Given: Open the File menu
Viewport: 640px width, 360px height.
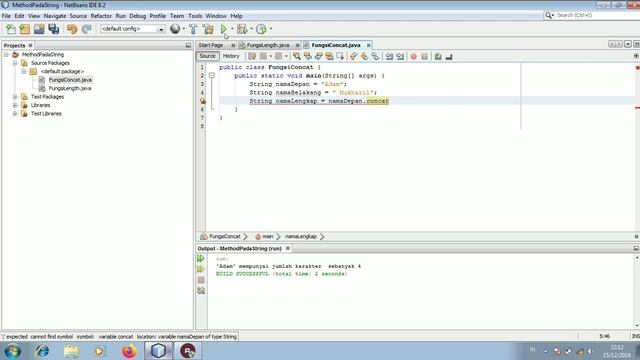Looking at the screenshot, I should click(6, 16).
